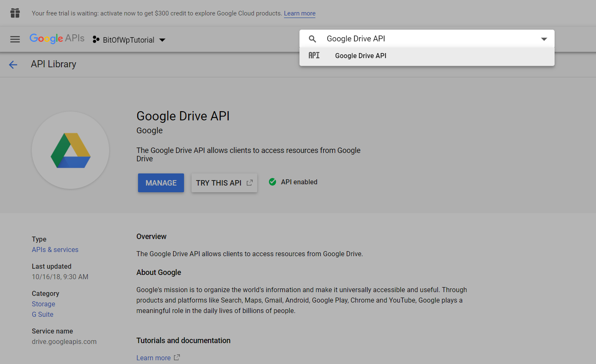Click in the search text field
This screenshot has width=596, height=364.
coord(427,39)
